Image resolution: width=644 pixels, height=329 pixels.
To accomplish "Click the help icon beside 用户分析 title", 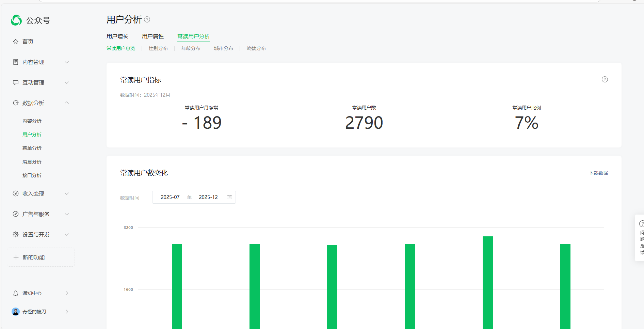I will 147,19.
